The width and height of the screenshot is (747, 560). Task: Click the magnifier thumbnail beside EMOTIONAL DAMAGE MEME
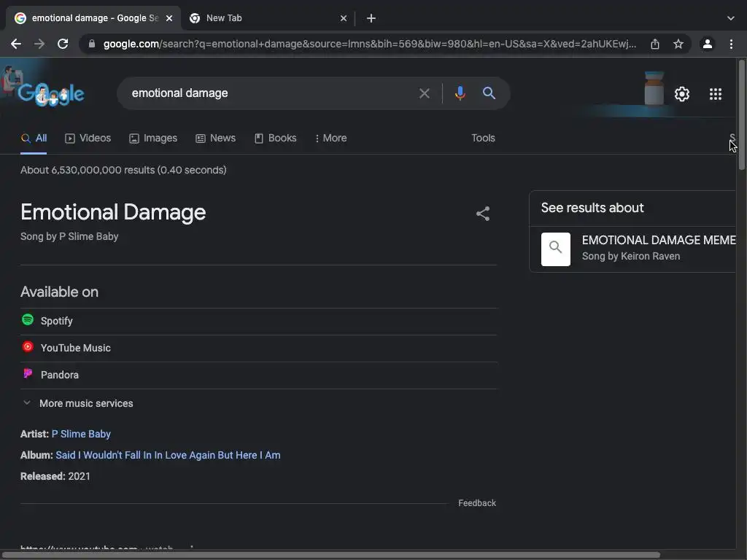(x=555, y=249)
